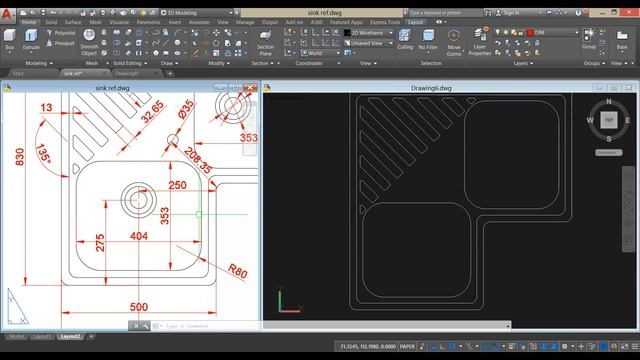Click the status bar coordinates readout
This screenshot has width=640, height=360.
pyautogui.click(x=367, y=346)
